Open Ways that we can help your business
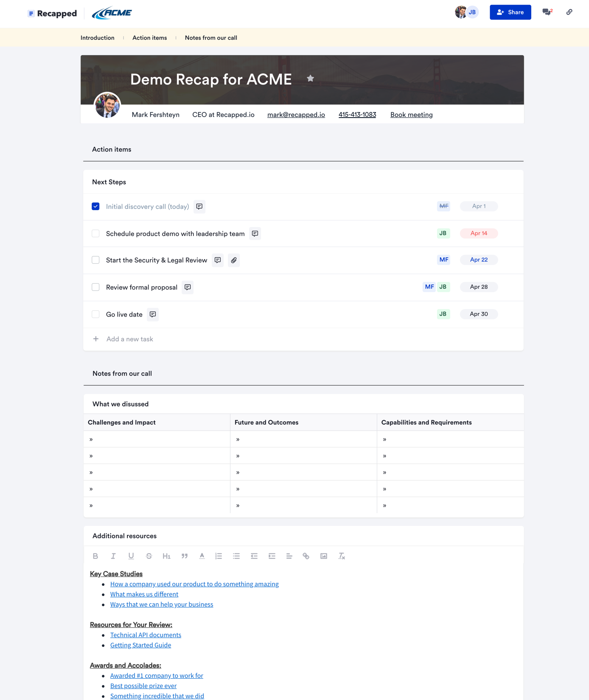This screenshot has height=700, width=589. pyautogui.click(x=162, y=604)
